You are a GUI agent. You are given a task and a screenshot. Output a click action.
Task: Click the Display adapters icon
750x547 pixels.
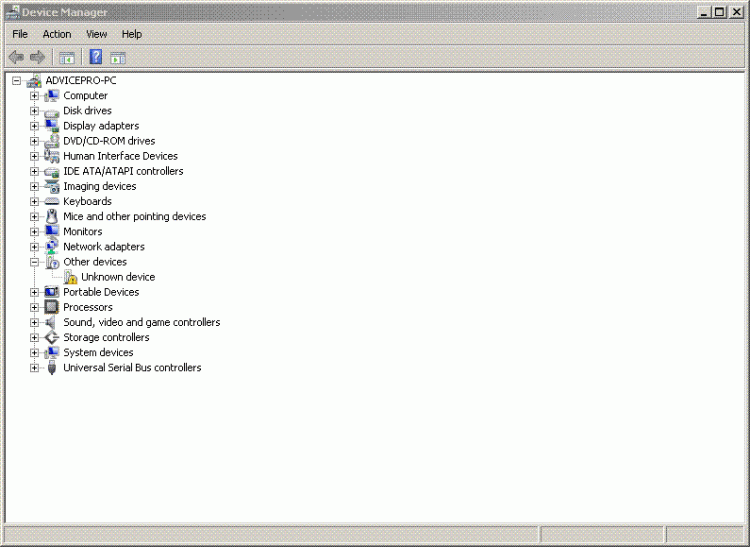coord(52,126)
